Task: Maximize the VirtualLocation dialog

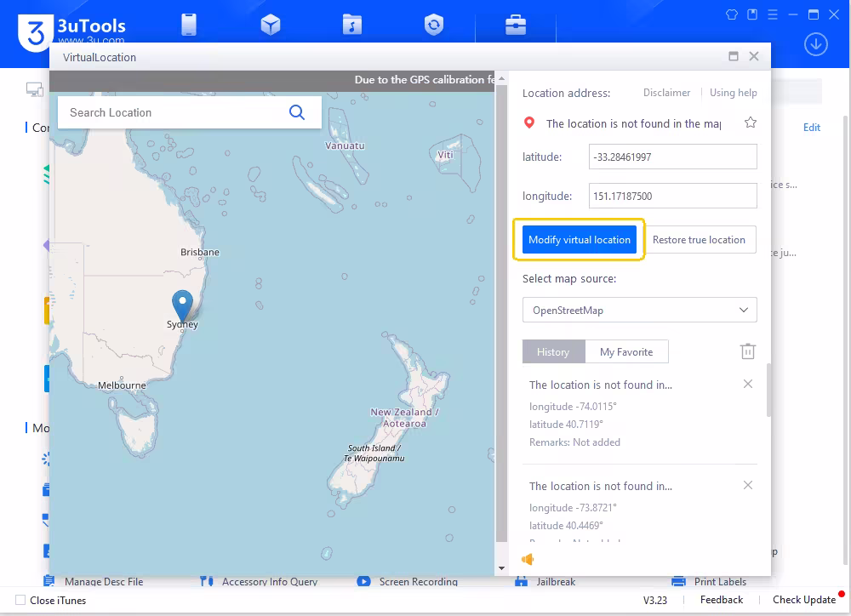Action: tap(734, 56)
